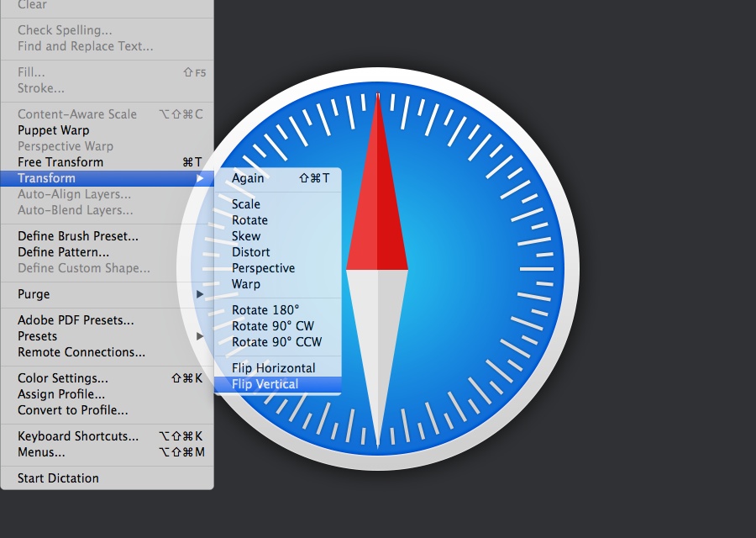Screen dimensions: 756x538
Task: Choose Perspective in Transform submenu
Action: click(278, 268)
